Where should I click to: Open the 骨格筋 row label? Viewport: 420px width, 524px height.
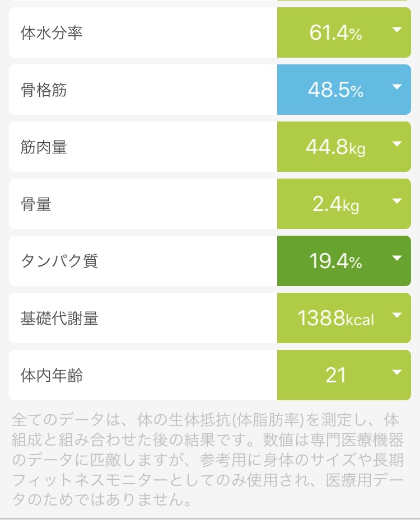point(44,90)
